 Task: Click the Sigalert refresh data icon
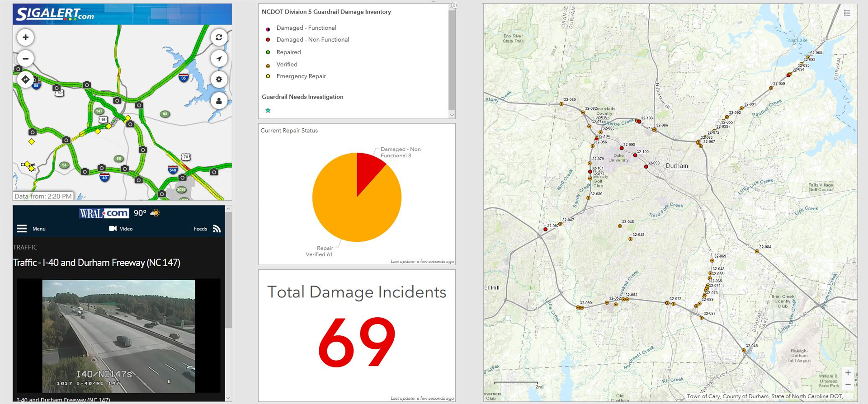[x=219, y=38]
